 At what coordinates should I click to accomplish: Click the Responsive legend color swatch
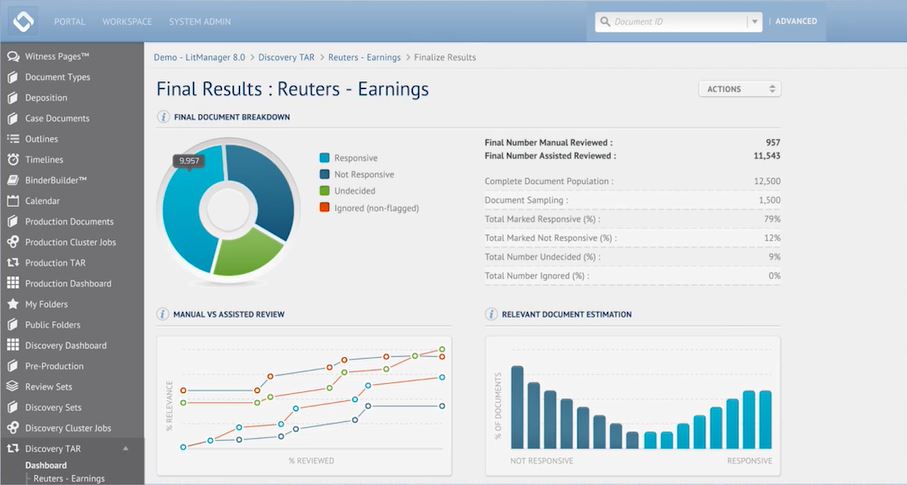pyautogui.click(x=325, y=157)
